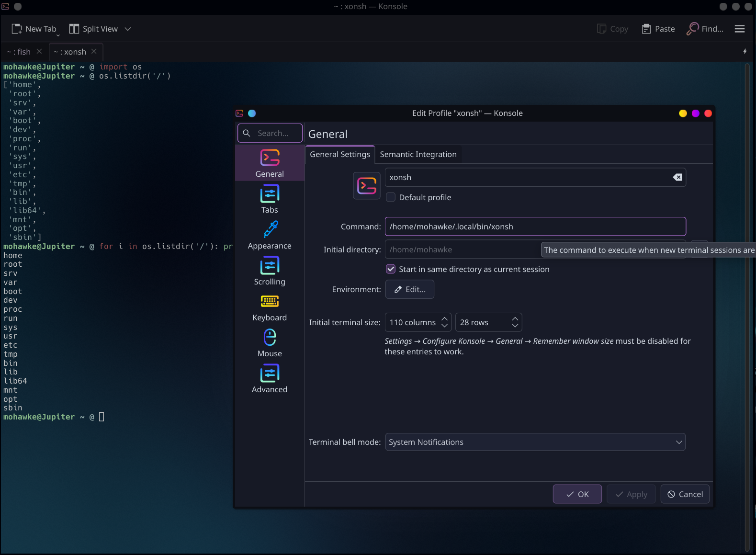The height and width of the screenshot is (555, 756).
Task: Open the Appearance settings category
Action: (270, 235)
